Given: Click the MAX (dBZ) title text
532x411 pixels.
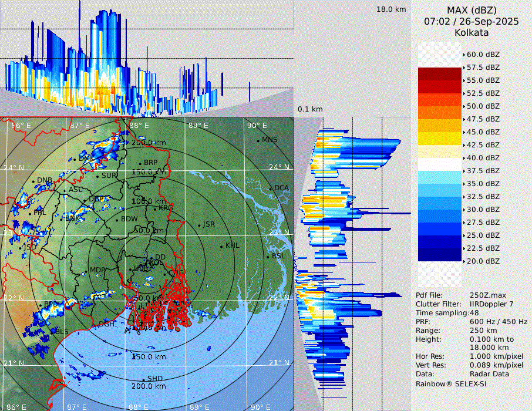Looking at the screenshot, I should (471, 10).
